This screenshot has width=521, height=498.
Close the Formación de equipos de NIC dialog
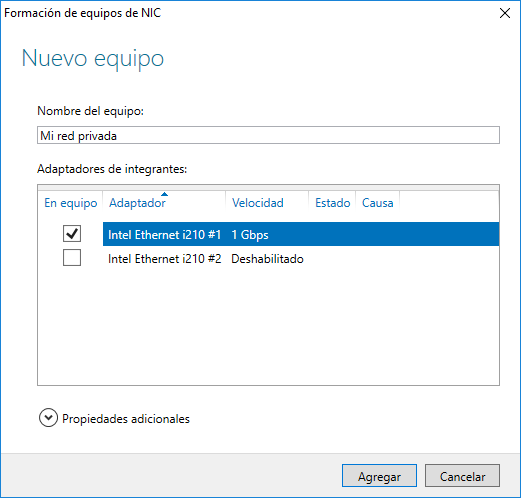(505, 13)
